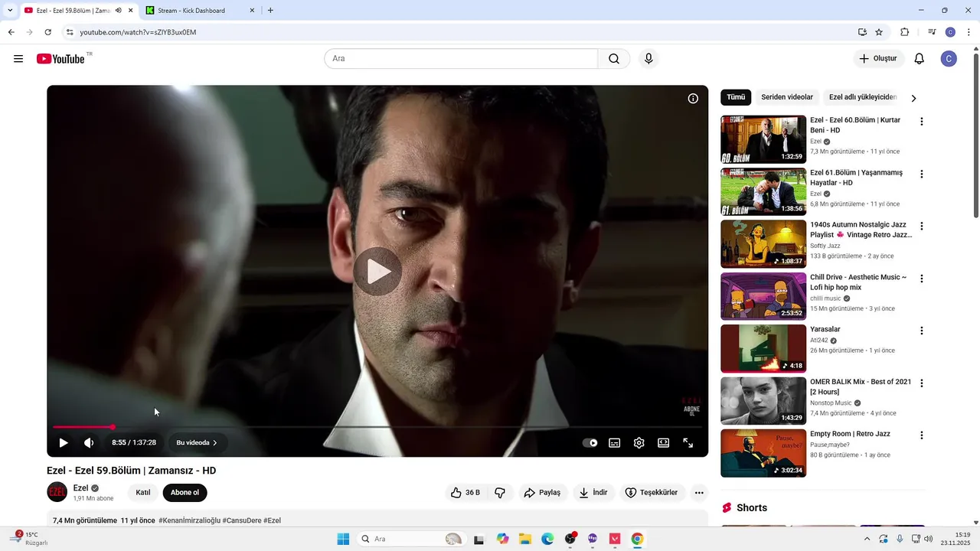Click the Katıl join button
Screen dimensions: 980x551
143,493
